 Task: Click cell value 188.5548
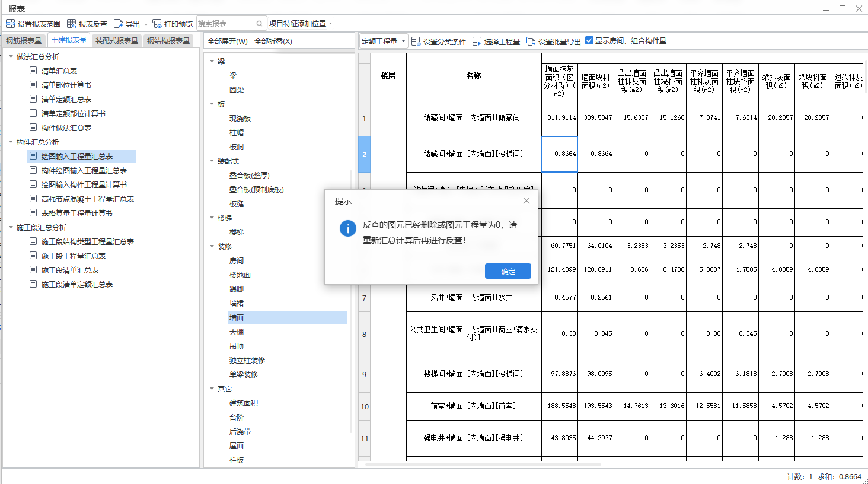click(x=560, y=406)
